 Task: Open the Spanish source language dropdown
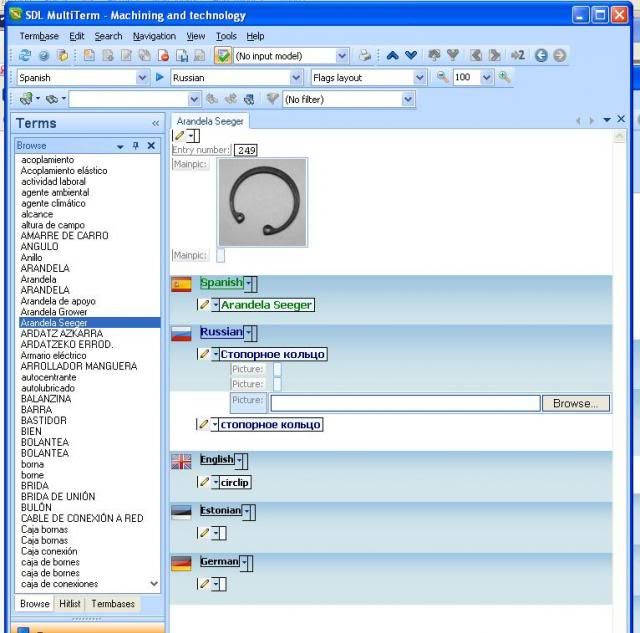coord(142,78)
